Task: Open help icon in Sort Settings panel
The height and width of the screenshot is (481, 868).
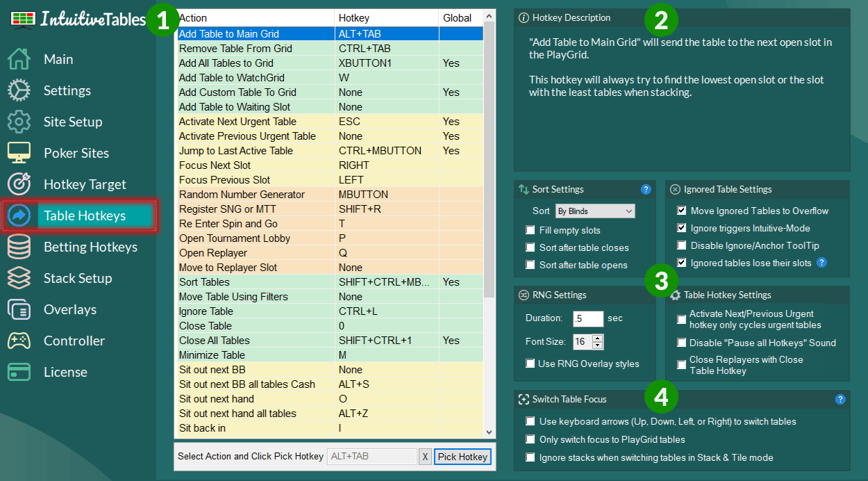Action: click(646, 189)
